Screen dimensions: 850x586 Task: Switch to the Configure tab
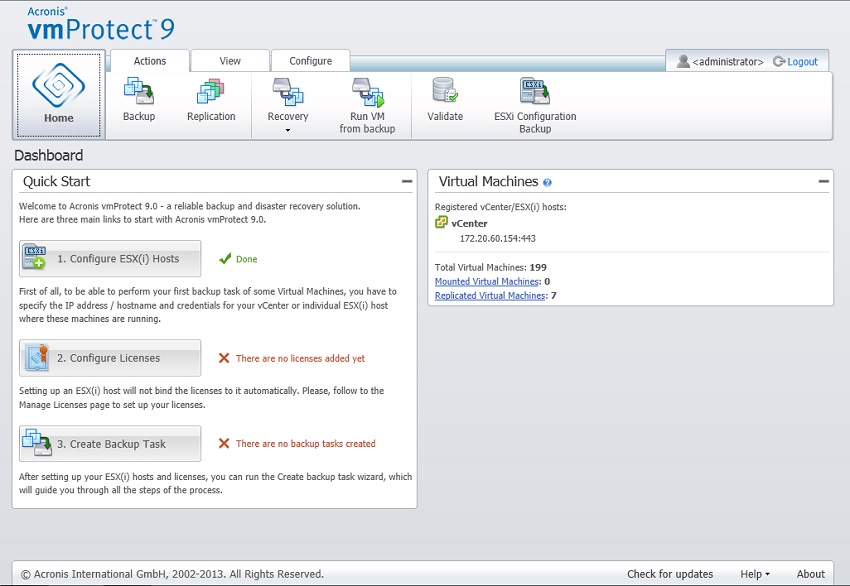311,61
